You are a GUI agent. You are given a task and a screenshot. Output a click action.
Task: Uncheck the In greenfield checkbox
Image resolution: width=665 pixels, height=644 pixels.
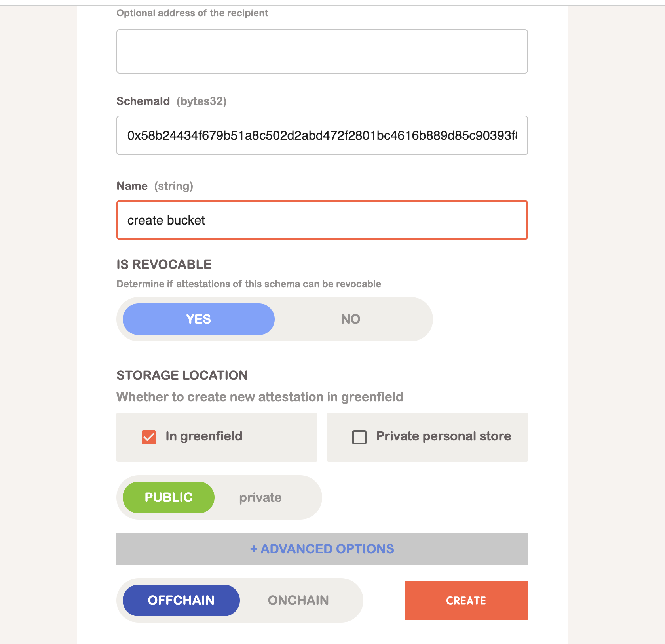149,437
